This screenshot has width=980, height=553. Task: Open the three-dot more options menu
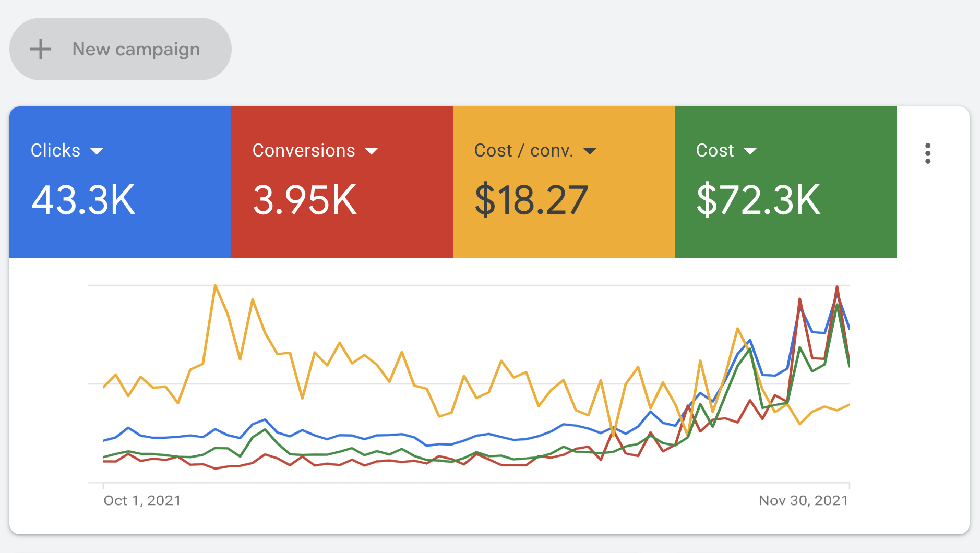(x=927, y=153)
